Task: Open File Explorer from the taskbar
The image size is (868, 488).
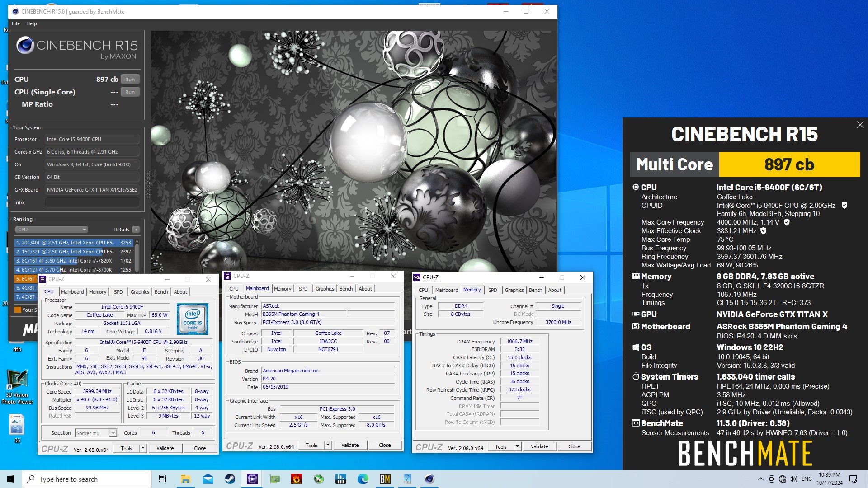Action: point(185,479)
